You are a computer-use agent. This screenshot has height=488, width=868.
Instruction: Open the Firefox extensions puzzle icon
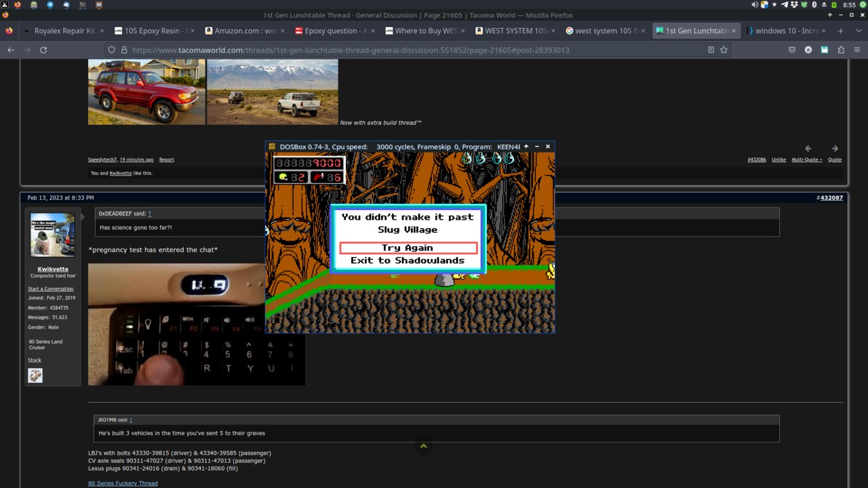(841, 50)
